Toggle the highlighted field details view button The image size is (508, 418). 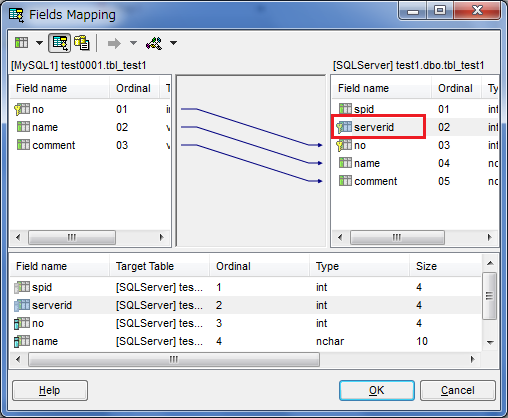60,43
